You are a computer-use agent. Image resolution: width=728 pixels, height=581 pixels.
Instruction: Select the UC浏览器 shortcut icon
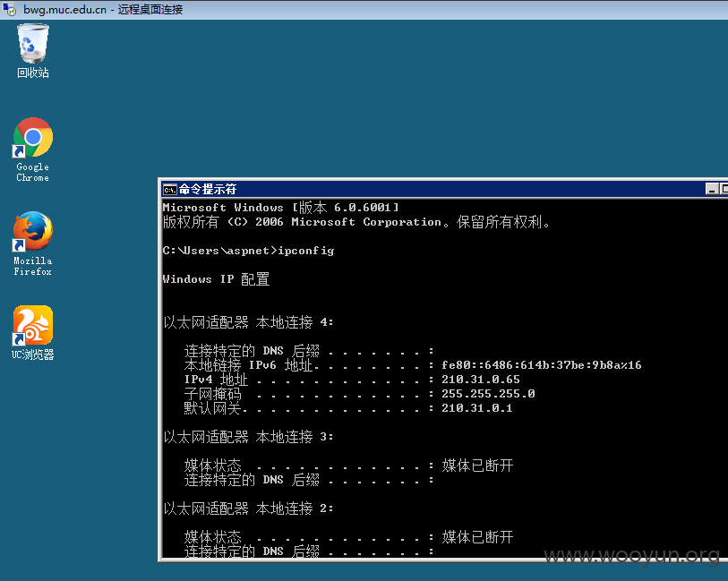pyautogui.click(x=32, y=325)
